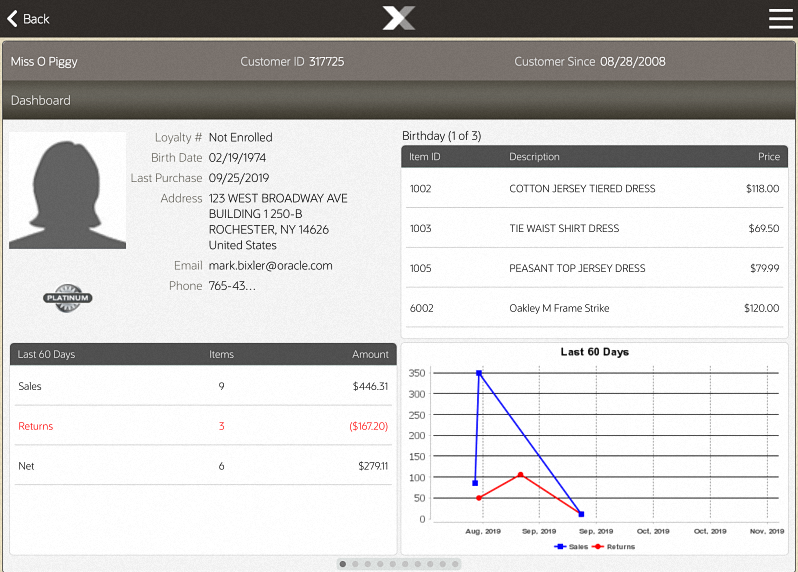Click the customer silhouette photo
798x572 pixels.
[68, 191]
